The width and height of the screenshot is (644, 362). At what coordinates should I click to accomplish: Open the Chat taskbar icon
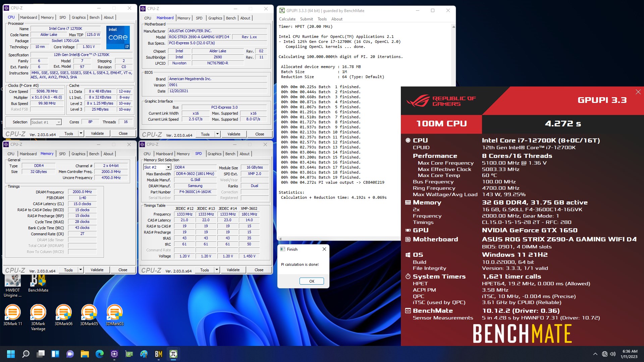click(70, 354)
